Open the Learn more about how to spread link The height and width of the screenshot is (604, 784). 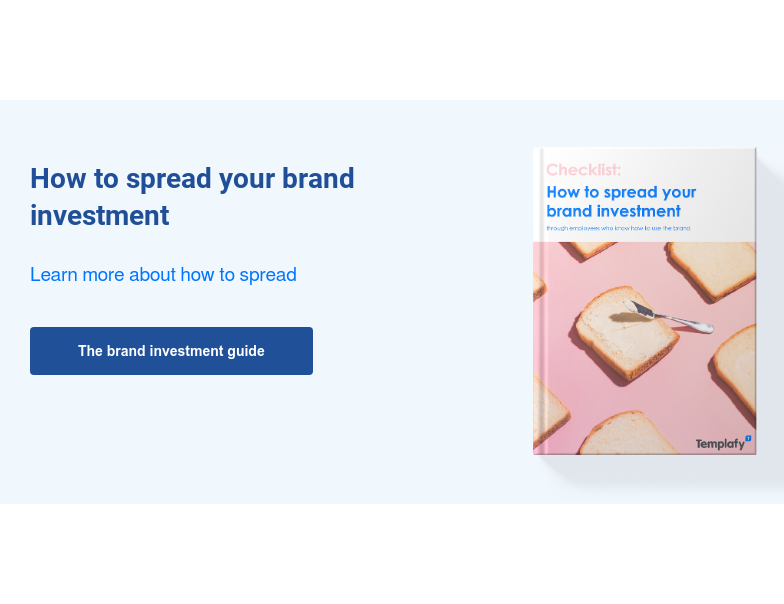(163, 275)
